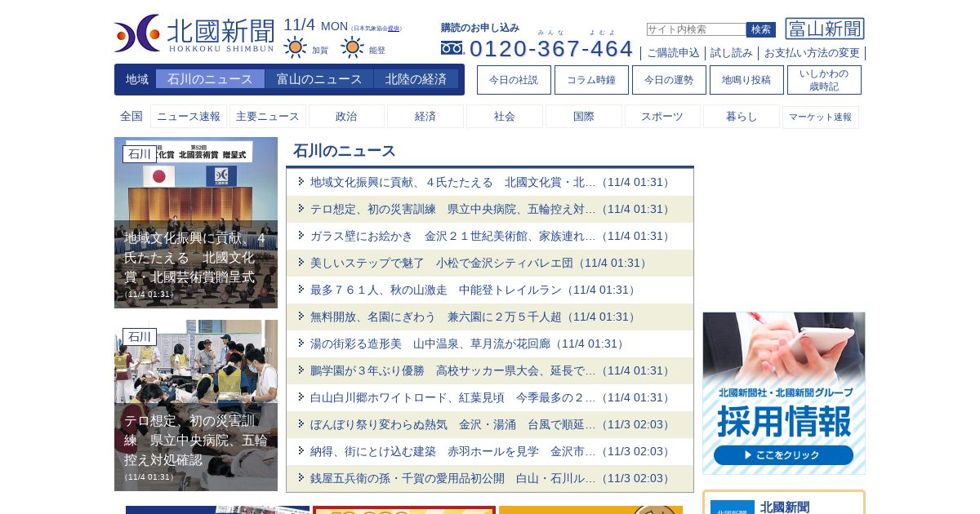Select the 富山のニュース tab
Image resolution: width=980 pixels, height=514 pixels.
click(x=319, y=79)
